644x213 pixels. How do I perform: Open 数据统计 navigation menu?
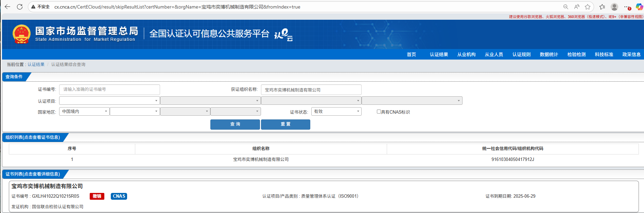coord(549,54)
